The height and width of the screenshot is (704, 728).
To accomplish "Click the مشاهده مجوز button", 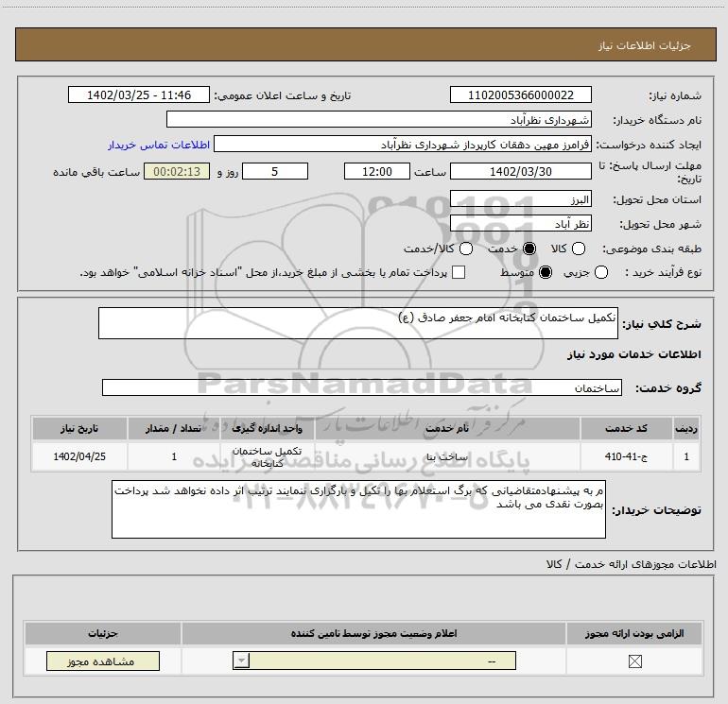I will [x=103, y=661].
